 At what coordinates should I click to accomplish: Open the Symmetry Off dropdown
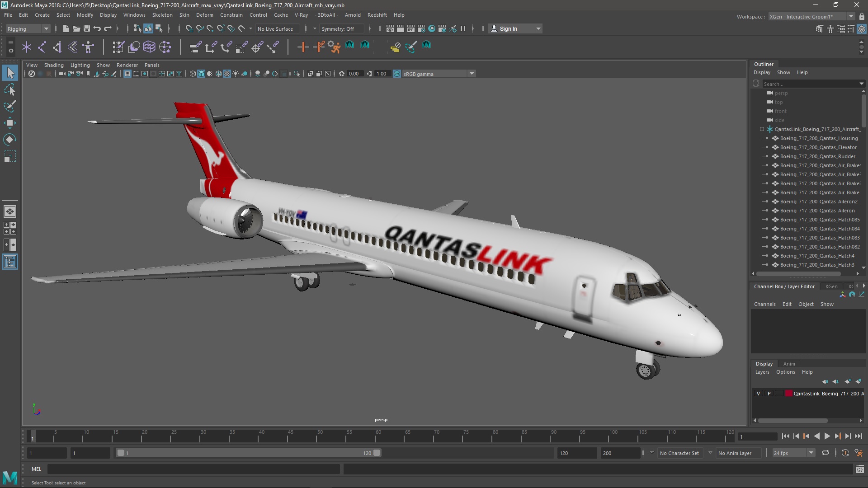pos(341,28)
